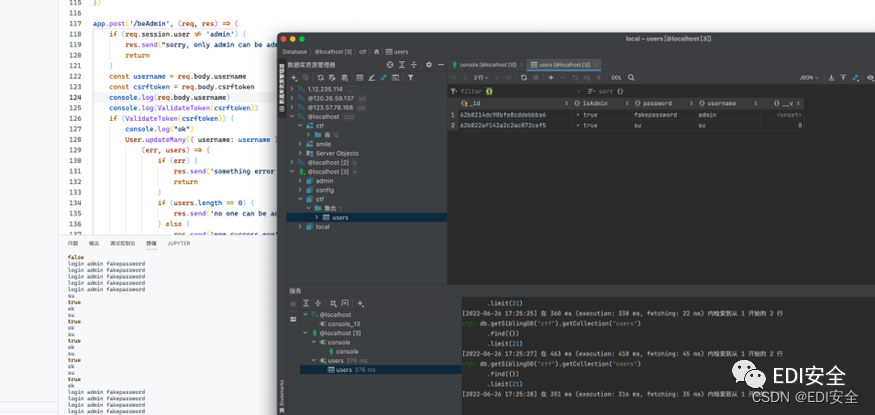Click the Database breadcrumb
The image size is (875, 415).
click(295, 52)
